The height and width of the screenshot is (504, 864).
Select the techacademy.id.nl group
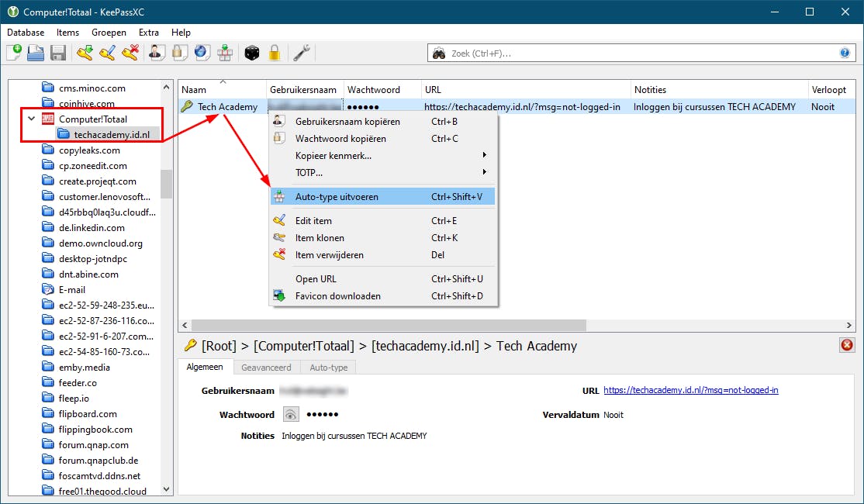click(x=112, y=134)
